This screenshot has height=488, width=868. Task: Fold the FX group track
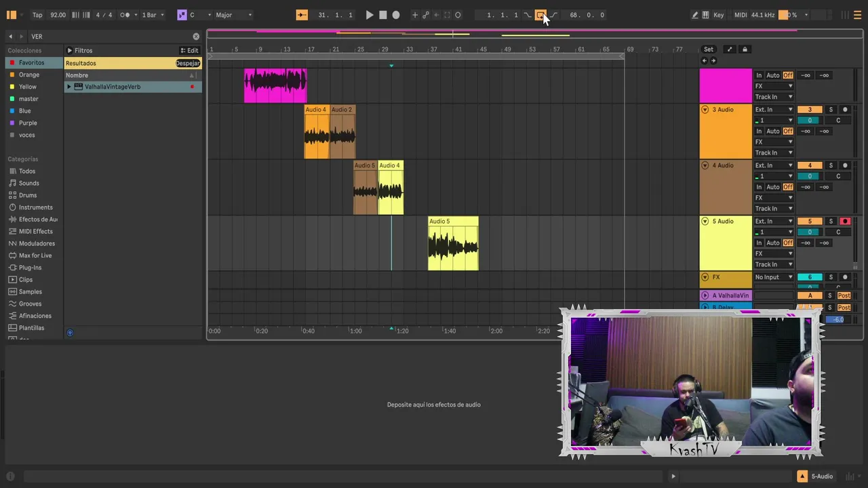click(x=705, y=277)
